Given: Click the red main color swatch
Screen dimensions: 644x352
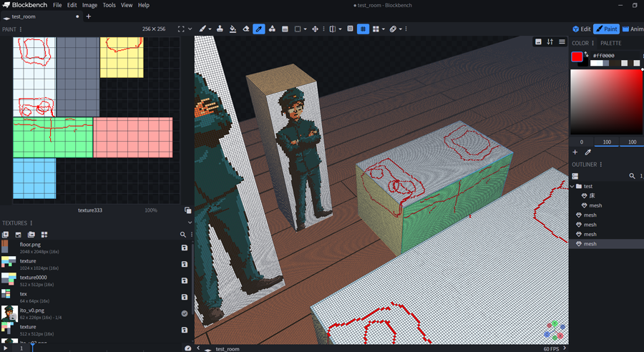Looking at the screenshot, I should click(x=577, y=57).
